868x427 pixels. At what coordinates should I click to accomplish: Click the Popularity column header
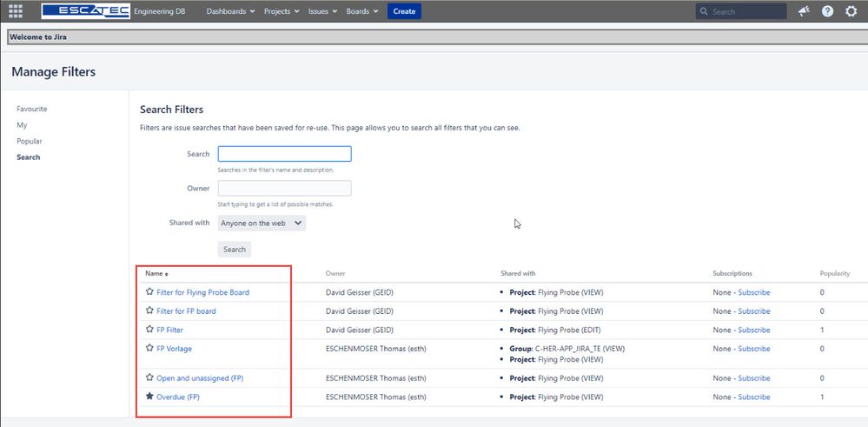[x=835, y=274]
